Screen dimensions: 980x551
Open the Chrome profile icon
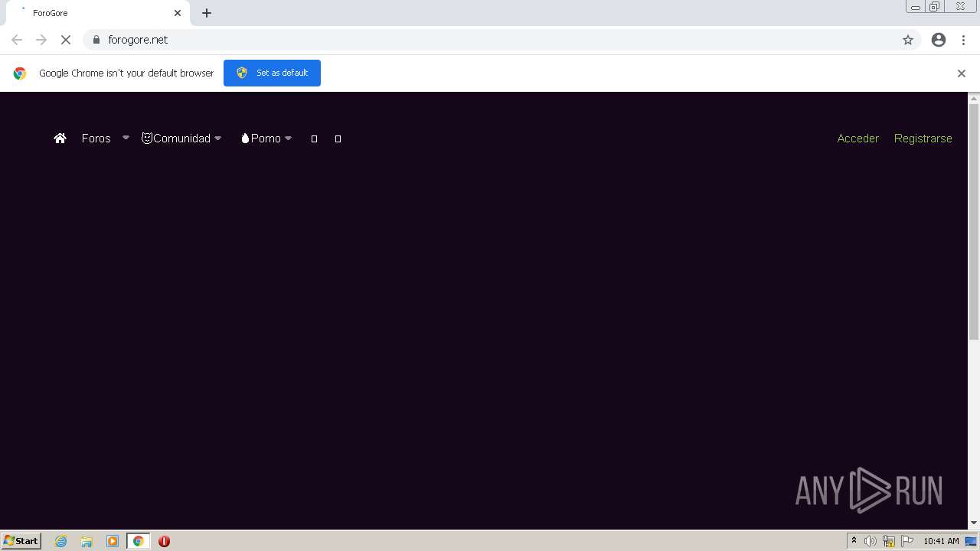pyautogui.click(x=939, y=40)
